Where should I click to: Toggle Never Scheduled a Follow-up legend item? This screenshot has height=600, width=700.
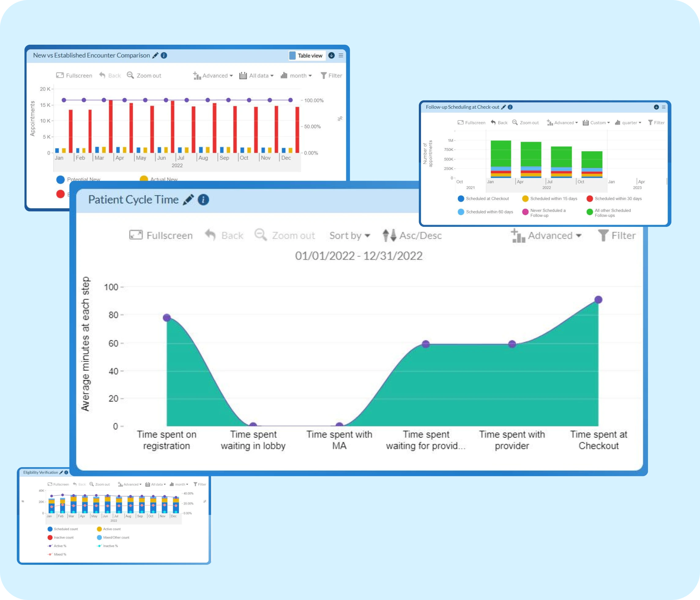point(544,213)
